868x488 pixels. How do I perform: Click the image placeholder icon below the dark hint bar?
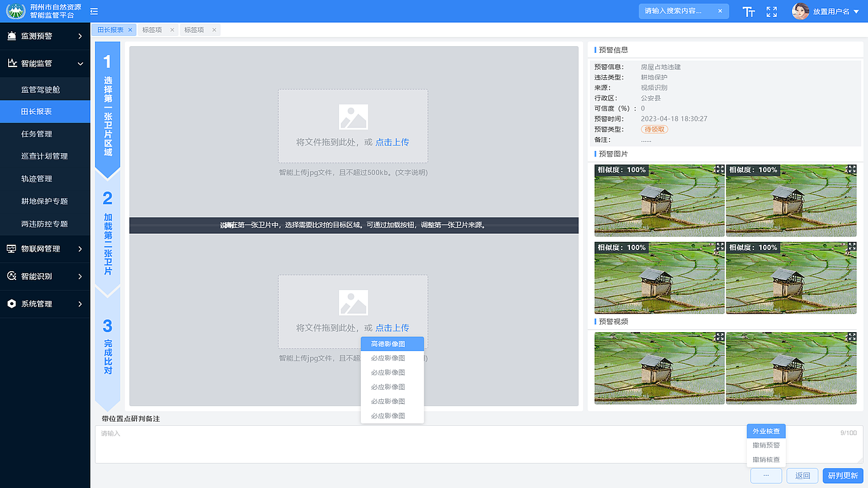tap(353, 302)
